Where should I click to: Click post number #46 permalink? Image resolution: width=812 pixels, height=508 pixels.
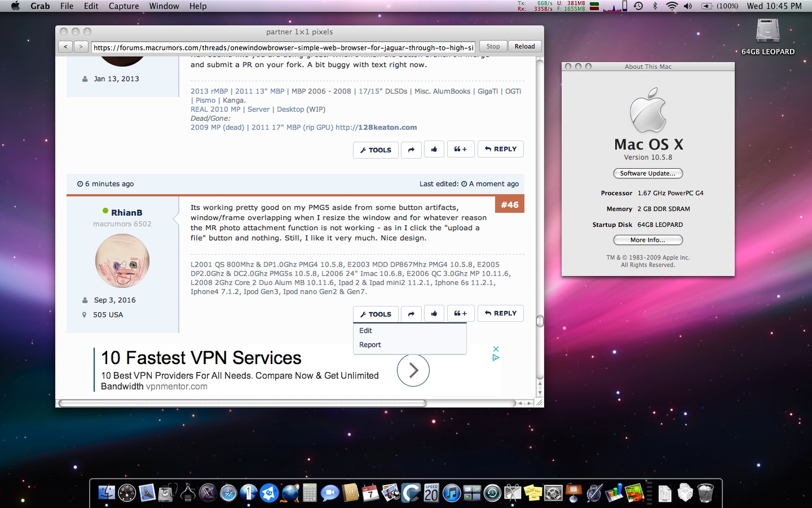[x=510, y=205]
